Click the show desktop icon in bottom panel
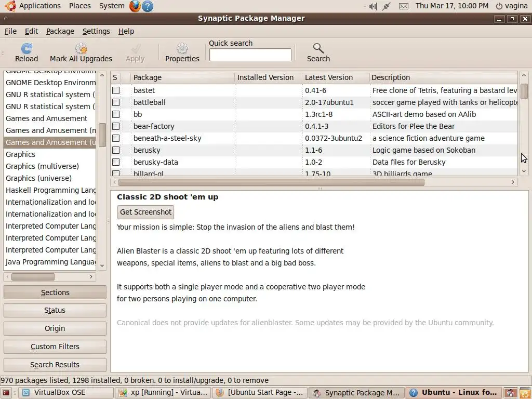Image resolution: width=532 pixels, height=399 pixels. coord(6,393)
